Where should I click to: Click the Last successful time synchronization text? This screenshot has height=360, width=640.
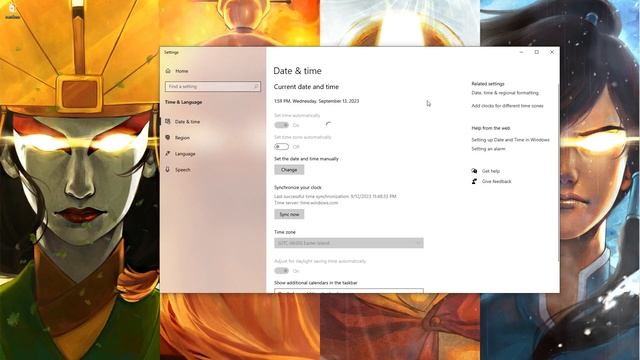coord(335,196)
